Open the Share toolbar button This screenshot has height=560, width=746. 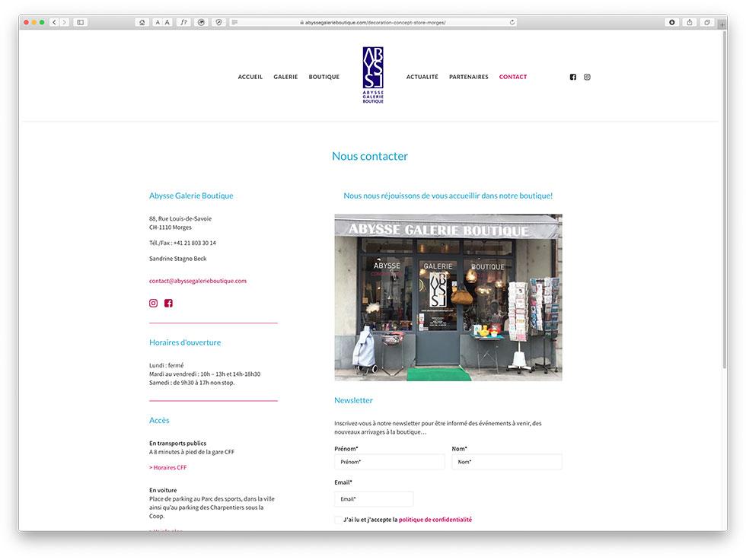tap(690, 22)
